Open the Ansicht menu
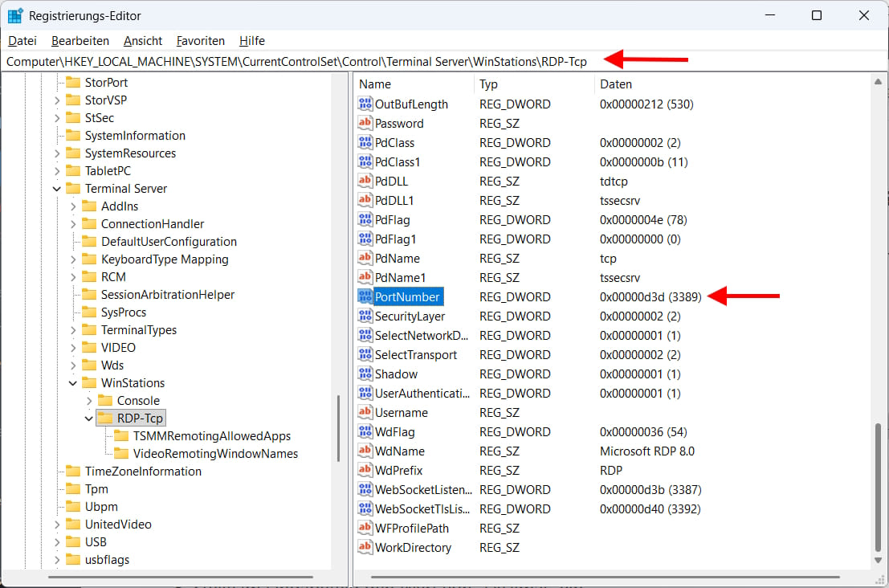889x588 pixels. pos(142,40)
